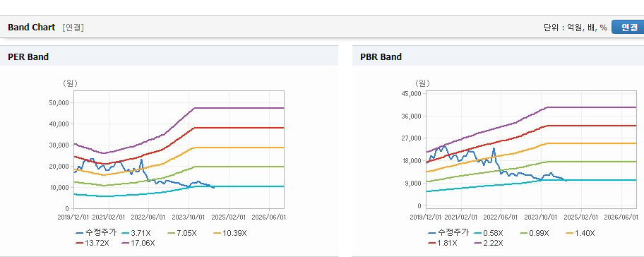Screen dimensions: 644x257
Task: Click the 18,000 axis label in PBR chart
Action: point(412,161)
